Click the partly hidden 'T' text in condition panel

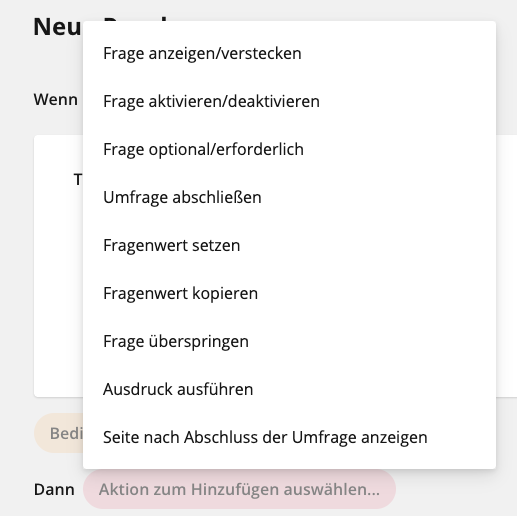coord(78,180)
